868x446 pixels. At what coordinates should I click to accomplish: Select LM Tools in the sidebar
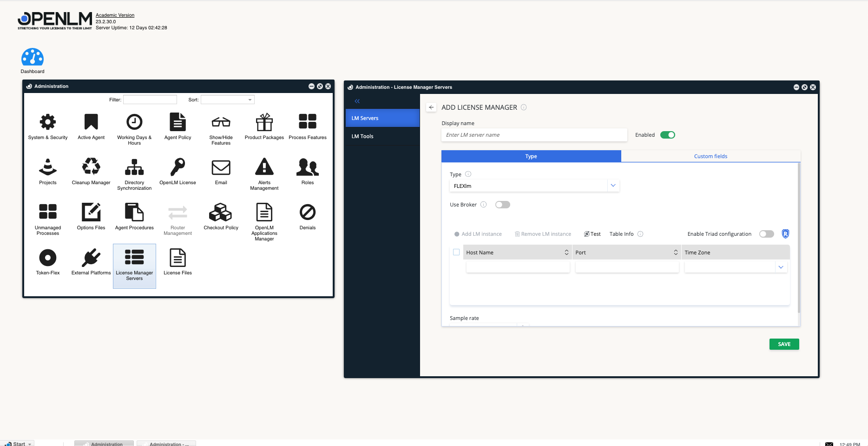tap(362, 136)
